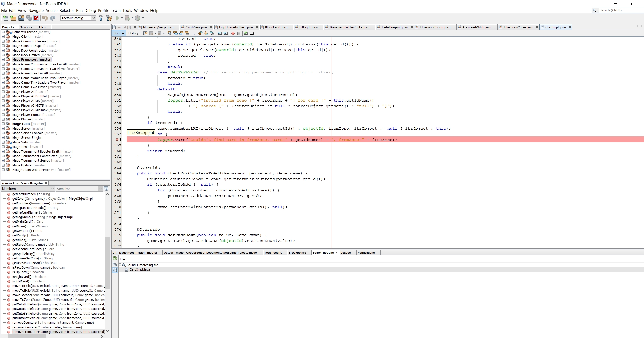The height and width of the screenshot is (338, 644).
Task: Click Clean and Build Project icon
Action: click(x=109, y=18)
